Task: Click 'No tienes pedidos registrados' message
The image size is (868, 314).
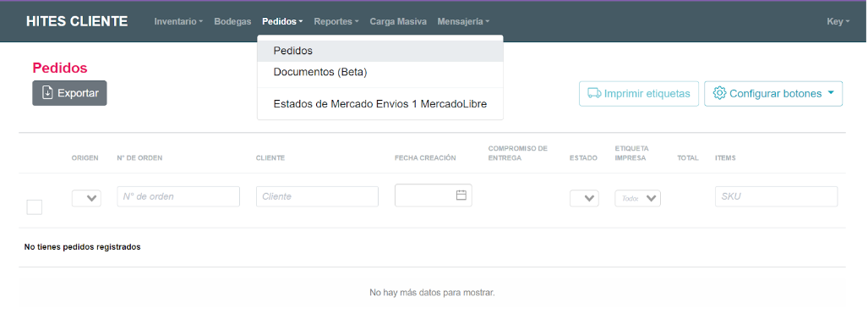Action: 83,247
